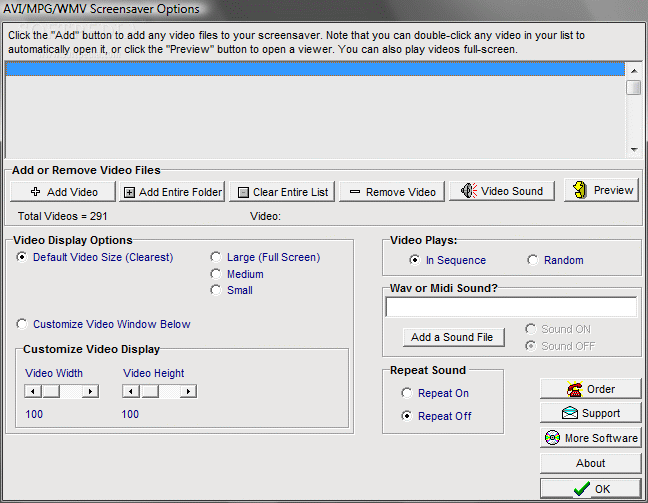The height and width of the screenshot is (503, 648).
Task: Open the About dialog
Action: (591, 463)
